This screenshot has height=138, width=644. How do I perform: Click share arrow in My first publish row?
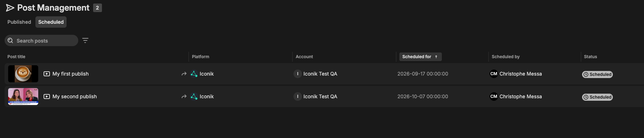tap(184, 74)
